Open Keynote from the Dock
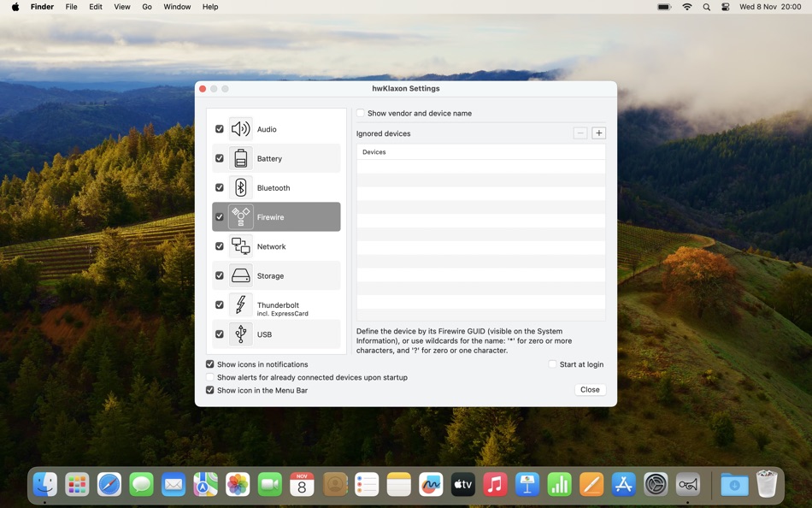 (x=527, y=485)
